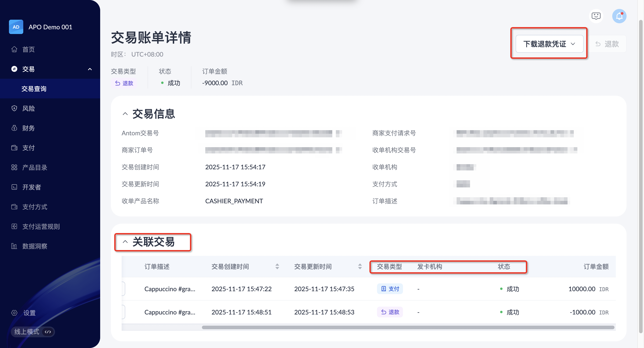Sort by 交易创建时间 column arrows
This screenshot has height=348, width=644.
tap(277, 267)
